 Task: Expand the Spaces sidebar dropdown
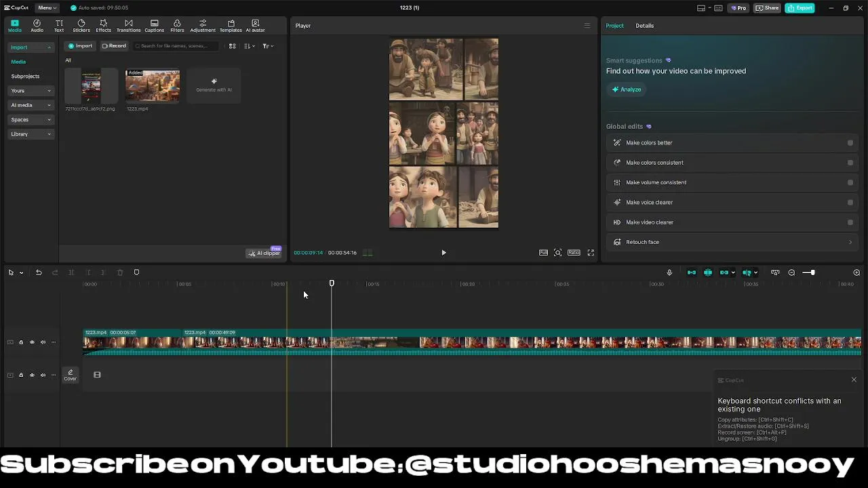31,120
